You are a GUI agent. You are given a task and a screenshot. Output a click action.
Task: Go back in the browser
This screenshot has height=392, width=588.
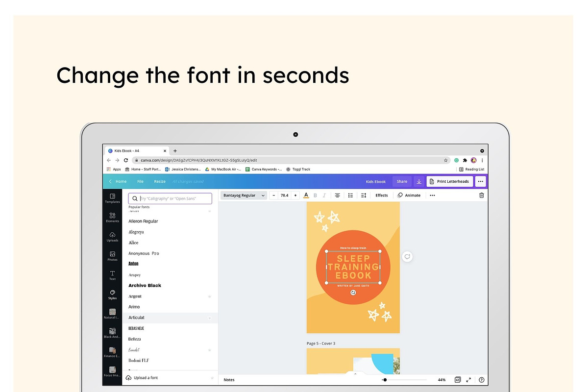coord(109,160)
